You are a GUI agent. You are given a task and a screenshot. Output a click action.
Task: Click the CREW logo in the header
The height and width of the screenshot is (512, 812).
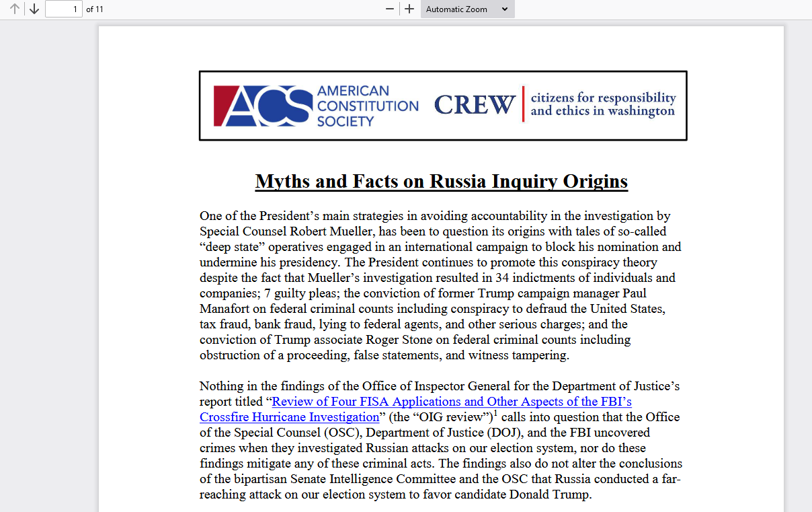(555, 105)
